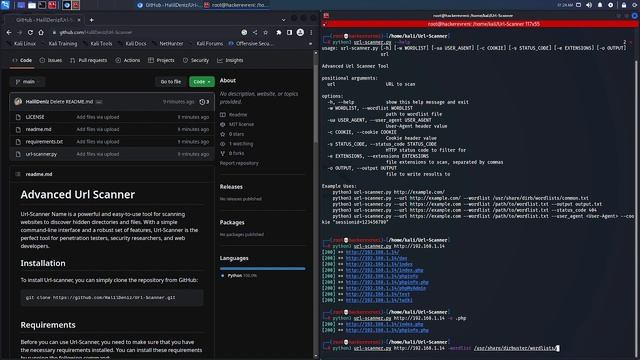
Task: Open the LICENSE file
Action: [35, 117]
